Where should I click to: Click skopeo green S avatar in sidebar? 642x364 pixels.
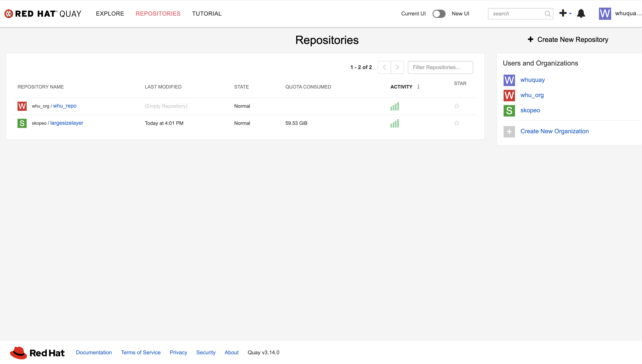pyautogui.click(x=509, y=110)
